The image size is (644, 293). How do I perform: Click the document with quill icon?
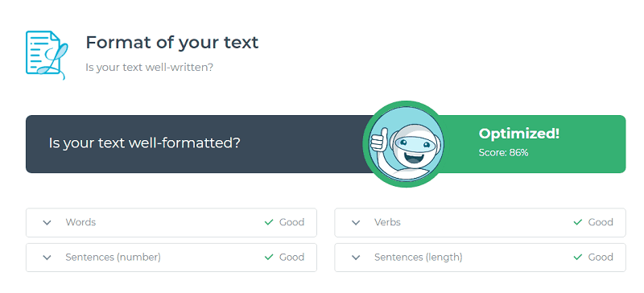(x=47, y=55)
